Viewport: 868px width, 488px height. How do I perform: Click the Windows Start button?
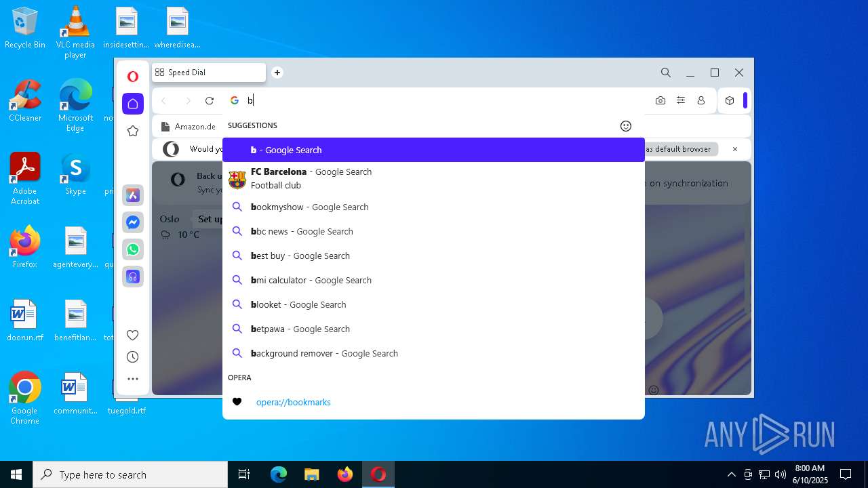pyautogui.click(x=16, y=474)
